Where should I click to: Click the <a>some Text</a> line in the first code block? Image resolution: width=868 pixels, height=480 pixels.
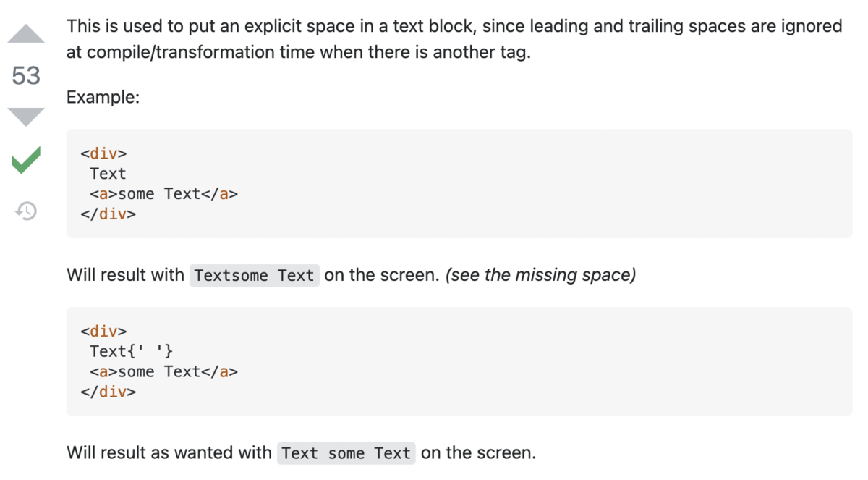(x=164, y=194)
